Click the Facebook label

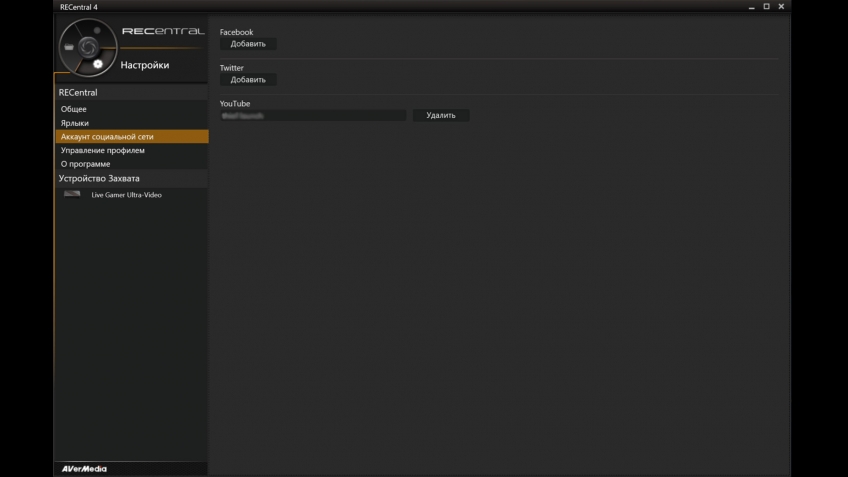[x=236, y=32]
